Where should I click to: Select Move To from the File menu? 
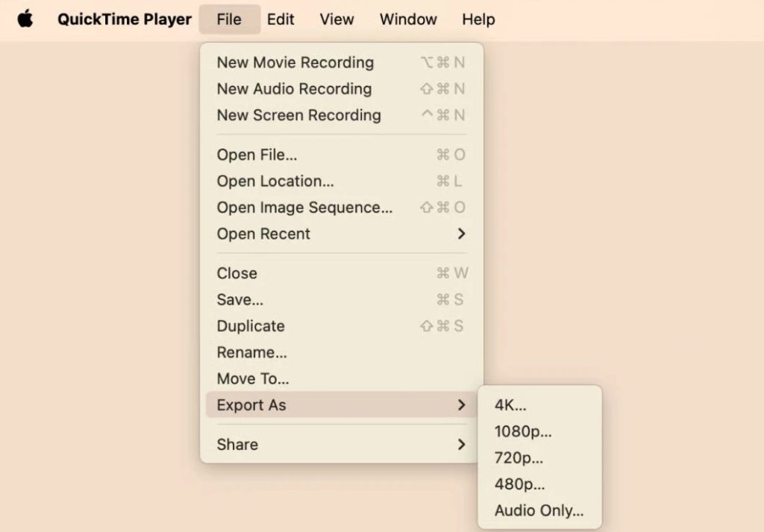pos(253,378)
